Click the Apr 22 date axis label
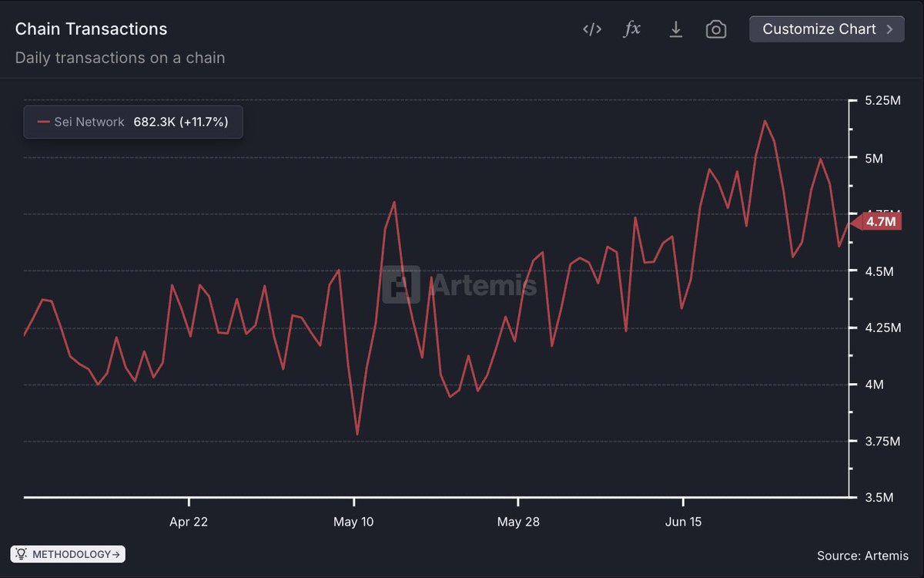 click(189, 522)
